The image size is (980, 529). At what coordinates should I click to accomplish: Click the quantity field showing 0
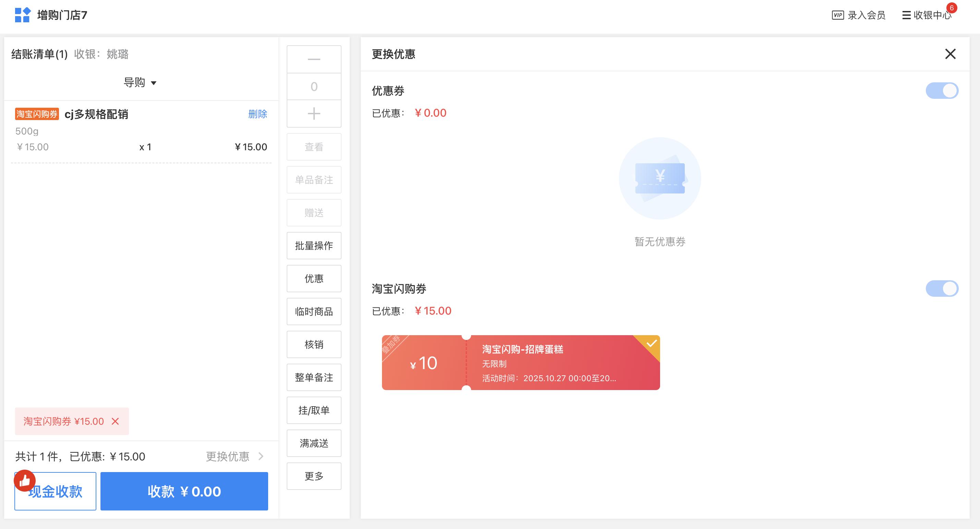click(x=314, y=87)
